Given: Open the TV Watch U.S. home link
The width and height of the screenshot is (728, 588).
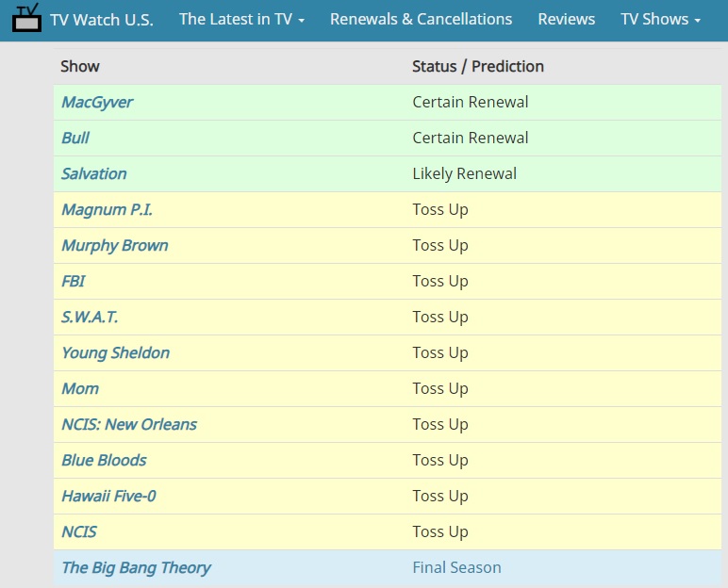Looking at the screenshot, I should click(x=102, y=20).
